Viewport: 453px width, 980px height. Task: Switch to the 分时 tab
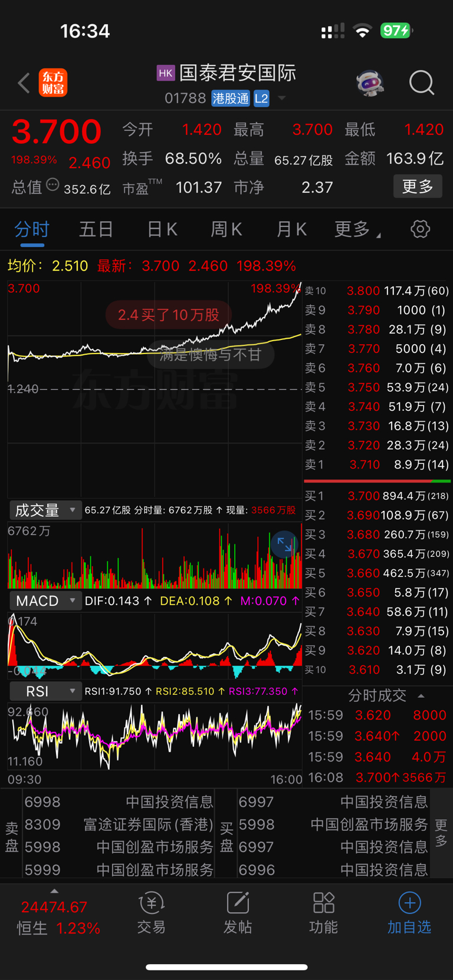32,229
